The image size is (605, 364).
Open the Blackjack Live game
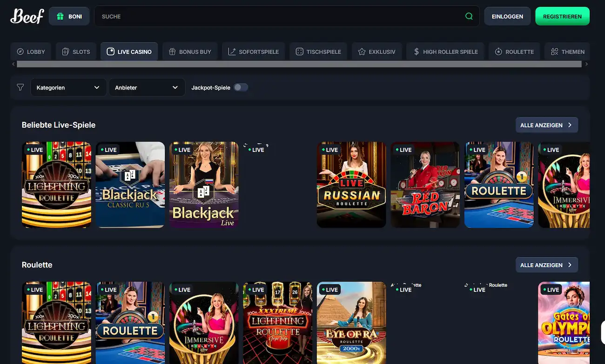(x=204, y=185)
